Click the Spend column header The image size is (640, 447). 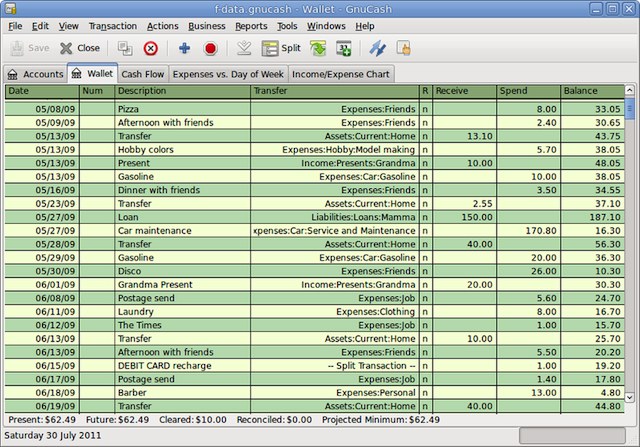pyautogui.click(x=529, y=91)
